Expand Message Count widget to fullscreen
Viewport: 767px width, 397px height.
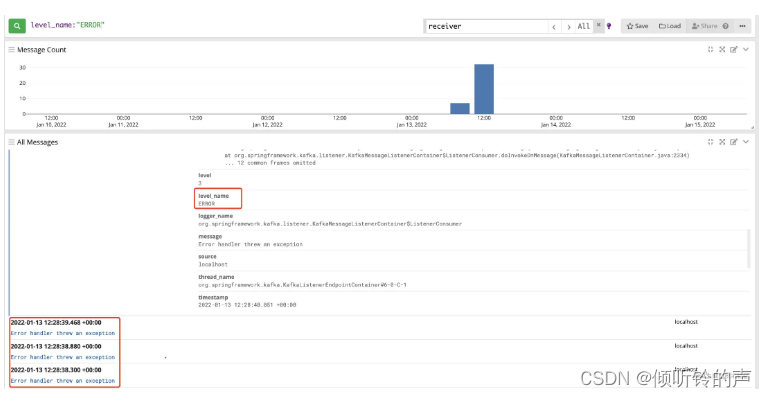point(722,50)
